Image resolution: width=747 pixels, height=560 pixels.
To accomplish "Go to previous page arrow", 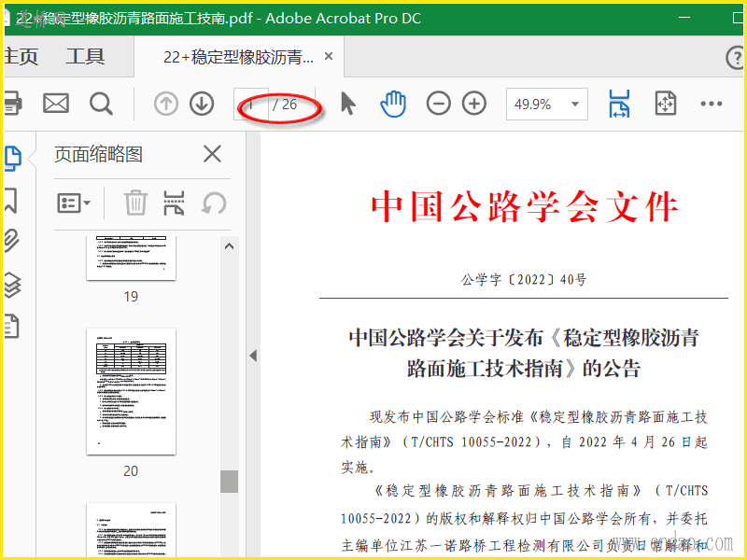I will [x=166, y=104].
